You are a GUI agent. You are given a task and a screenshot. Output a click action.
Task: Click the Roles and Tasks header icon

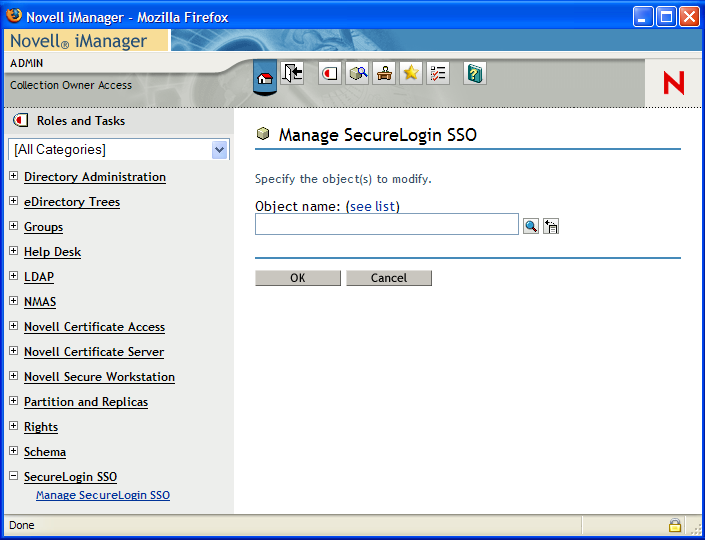[21, 120]
